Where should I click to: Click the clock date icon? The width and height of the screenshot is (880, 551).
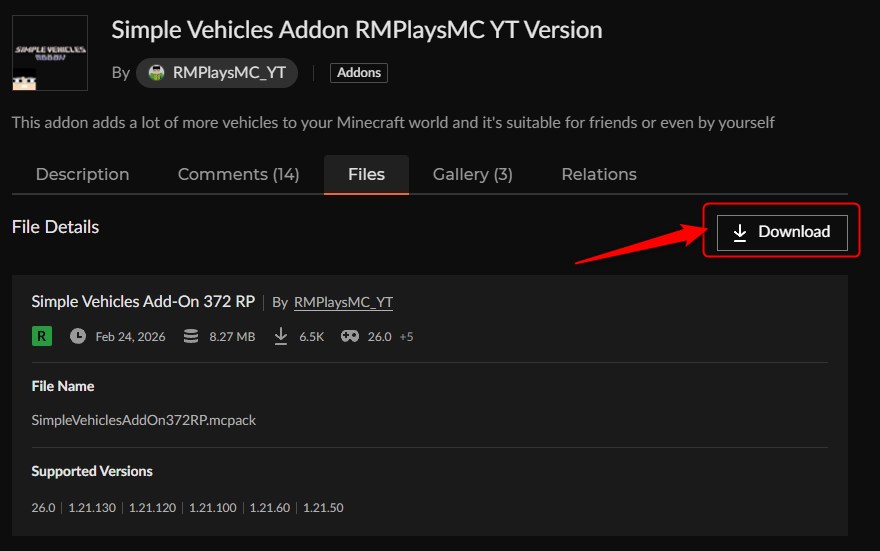78,336
